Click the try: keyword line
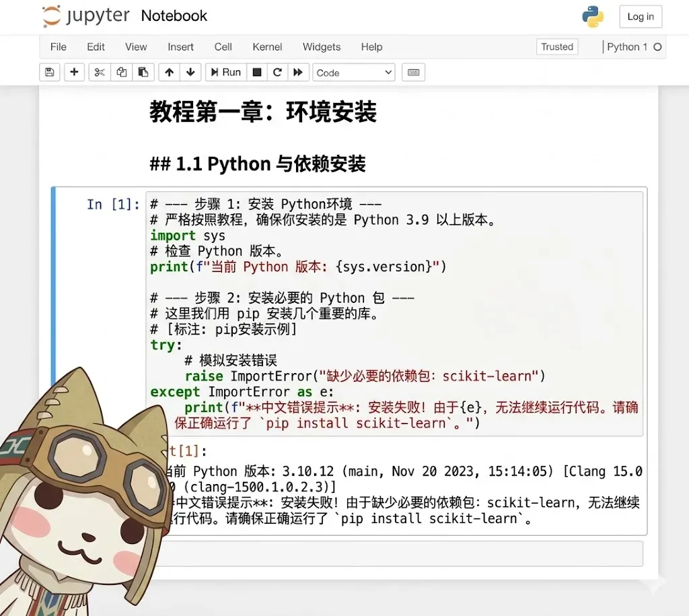This screenshot has width=689, height=616. point(166,345)
